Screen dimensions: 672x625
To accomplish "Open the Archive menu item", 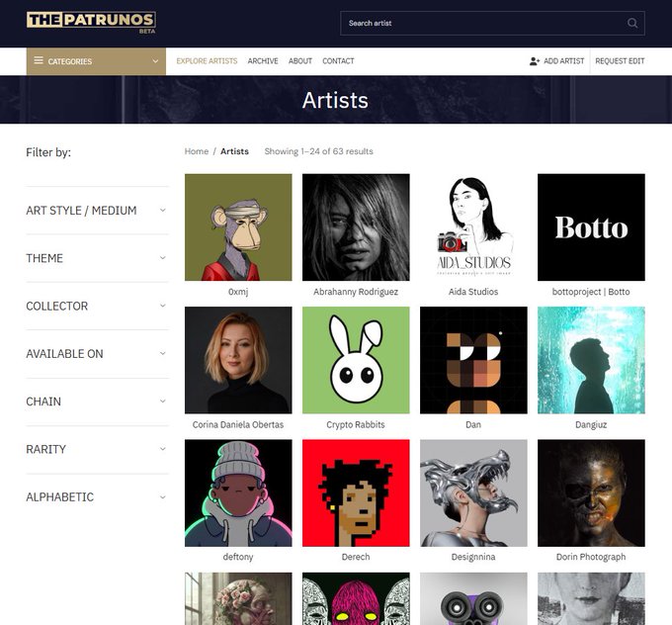I will (263, 61).
